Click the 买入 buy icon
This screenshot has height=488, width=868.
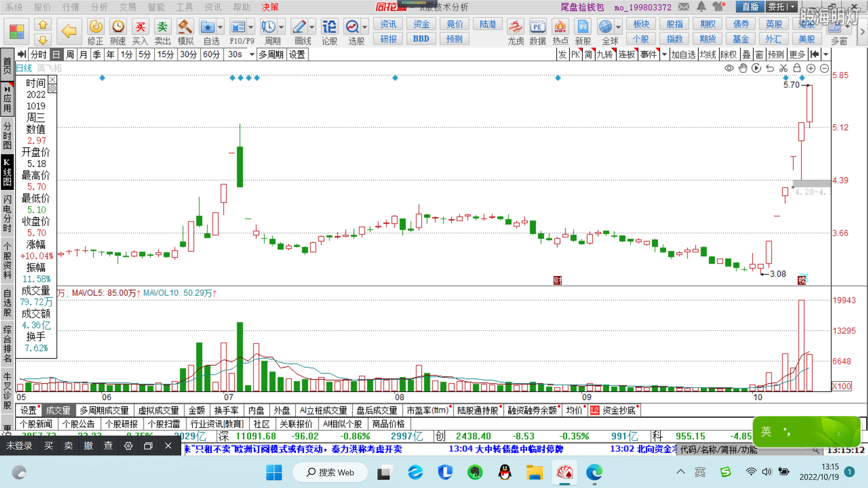[140, 32]
